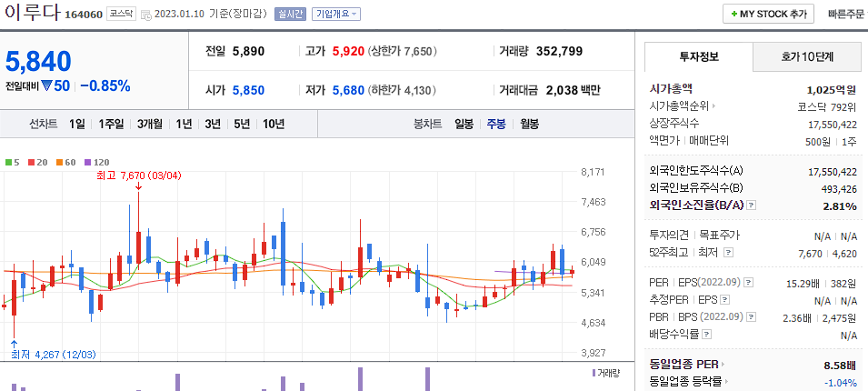
Task: Click stock code 164060
Action: 84,15
